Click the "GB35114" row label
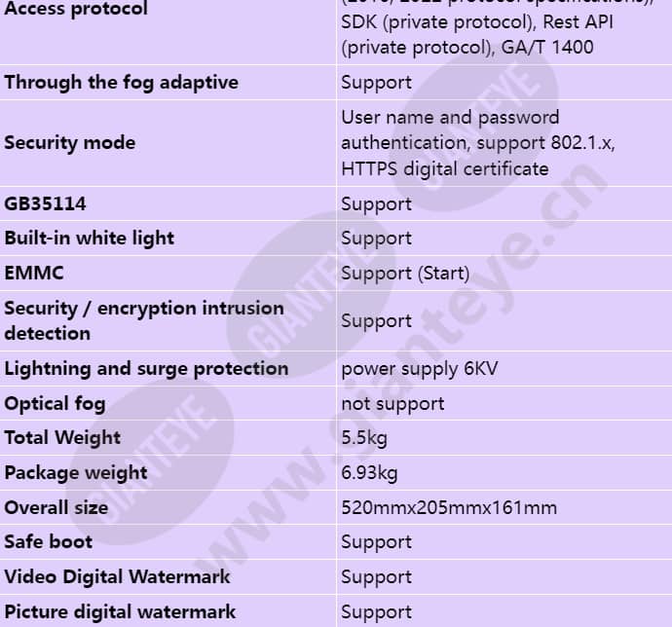Viewport: 672px width, 627px height. tap(45, 203)
